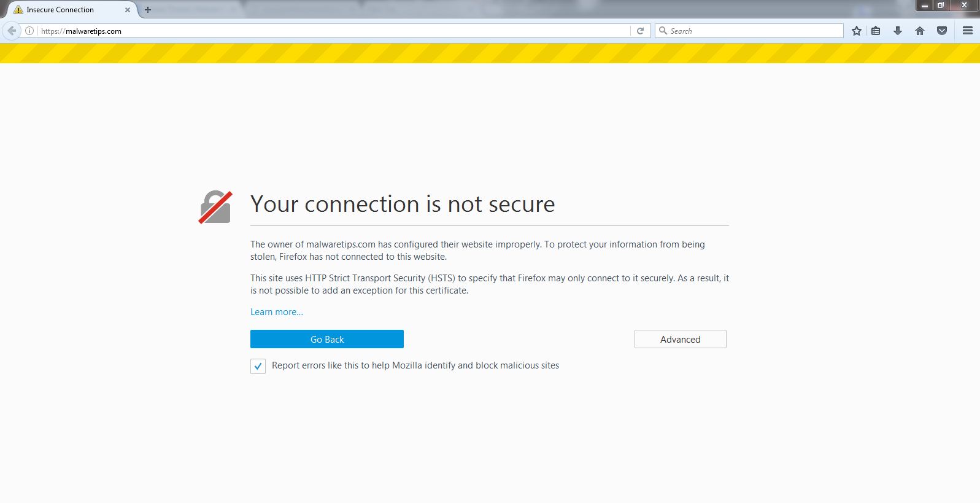This screenshot has width=980, height=503.
Task: Close the Insecure Connection tab
Action: tap(128, 10)
